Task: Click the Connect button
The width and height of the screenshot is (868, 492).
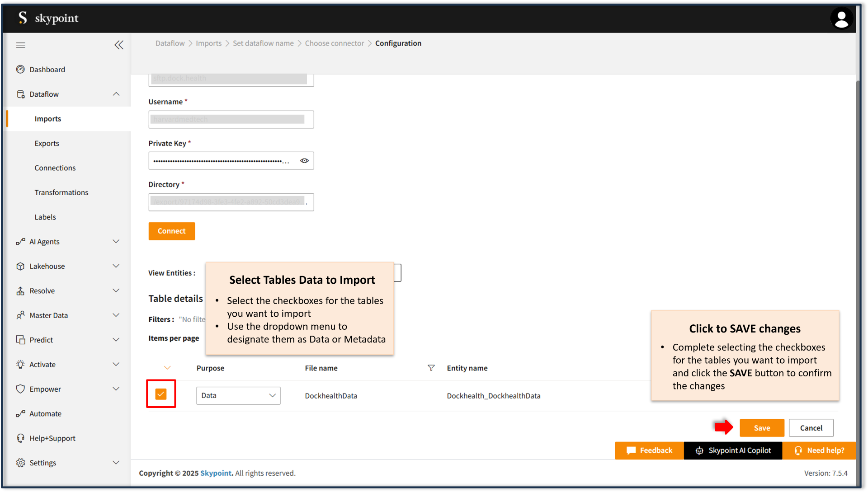Action: coord(172,231)
